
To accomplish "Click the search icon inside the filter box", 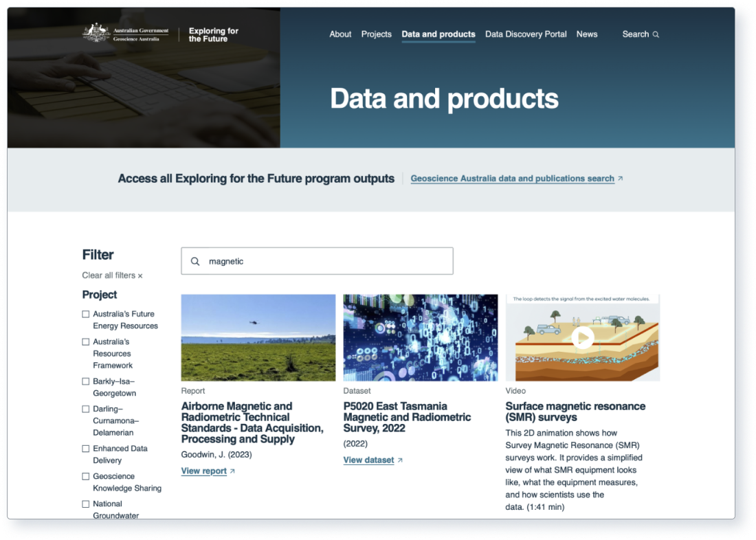I will coord(195,261).
